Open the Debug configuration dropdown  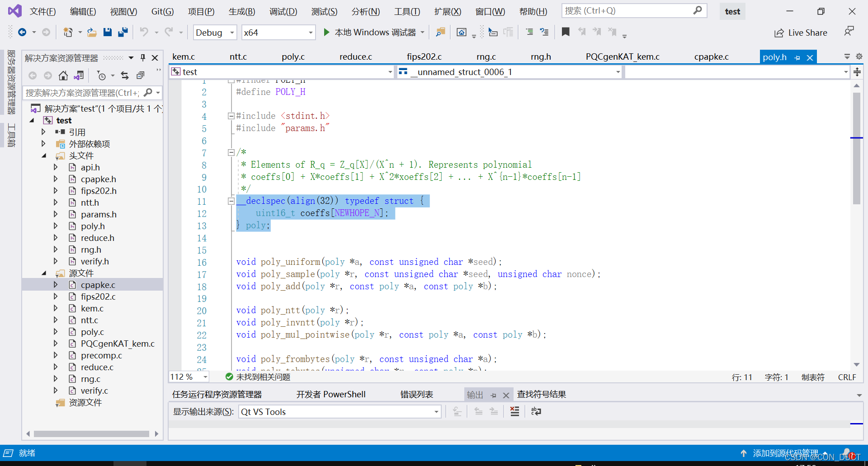(215, 33)
